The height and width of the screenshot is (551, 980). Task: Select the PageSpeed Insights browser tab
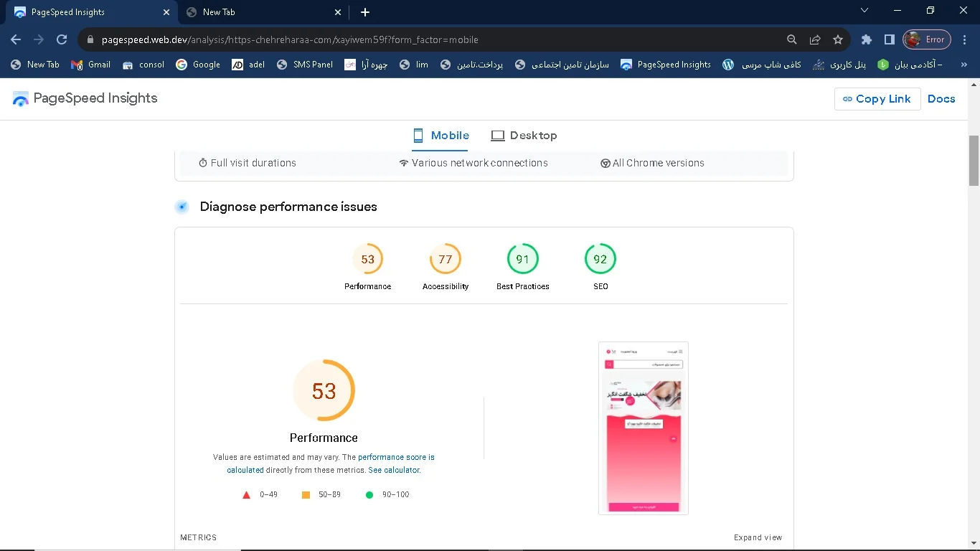coord(92,12)
